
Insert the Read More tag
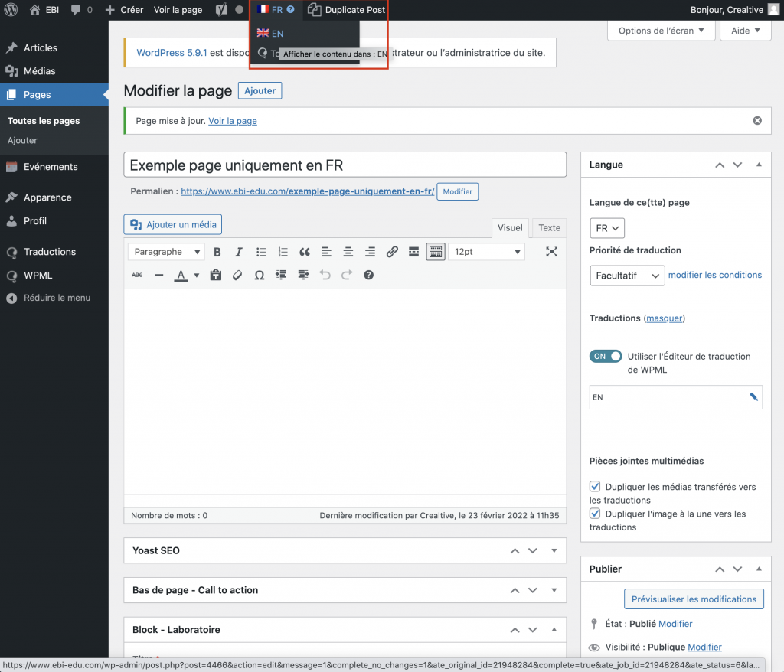(413, 252)
